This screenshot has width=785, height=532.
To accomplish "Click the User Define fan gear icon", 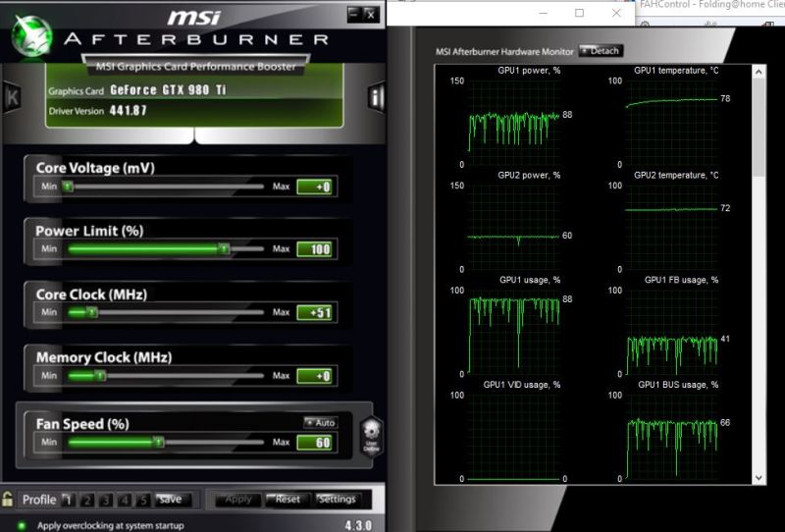I will (371, 435).
